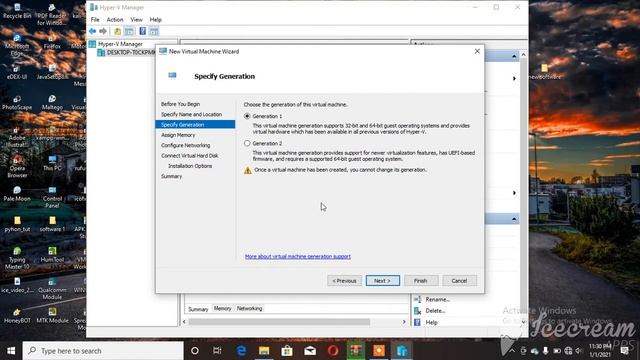Open the MTK Module desktop icon
This screenshot has width=640, height=360.
click(x=52, y=316)
